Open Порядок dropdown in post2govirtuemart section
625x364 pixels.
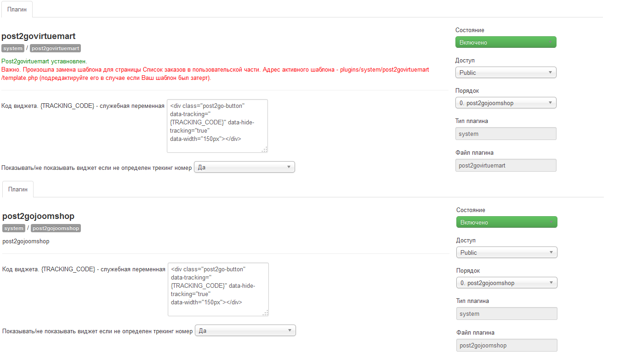[506, 103]
